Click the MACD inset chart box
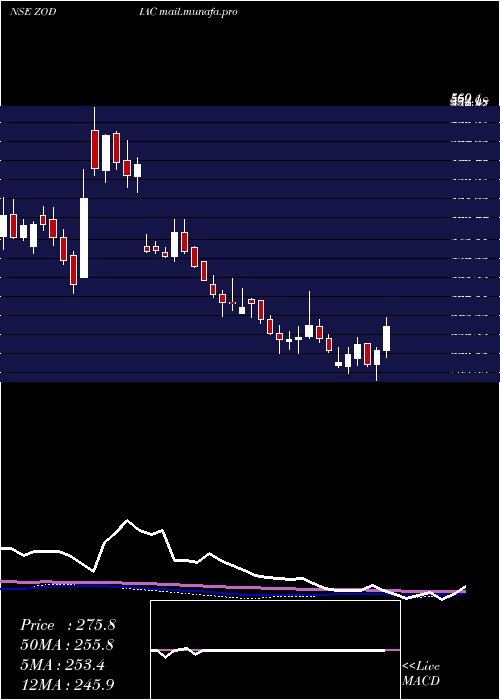Viewport: 500px width, 700px height. coord(275,650)
